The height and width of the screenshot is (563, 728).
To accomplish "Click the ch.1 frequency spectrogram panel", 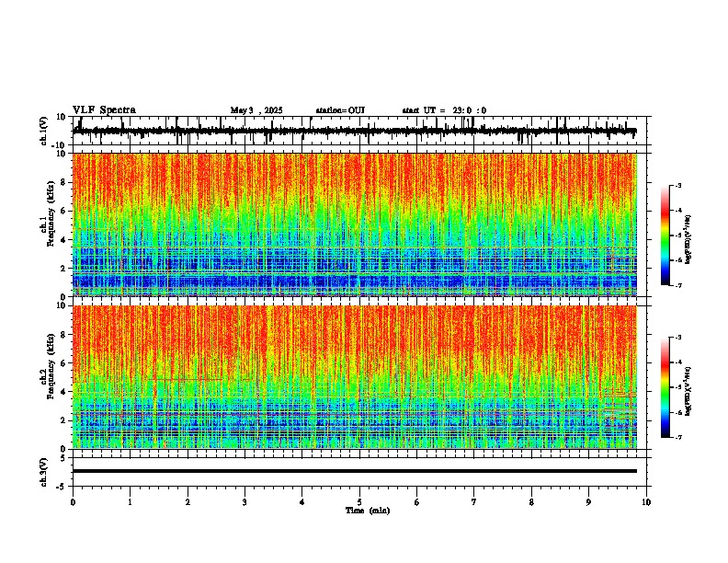I will click(355, 224).
